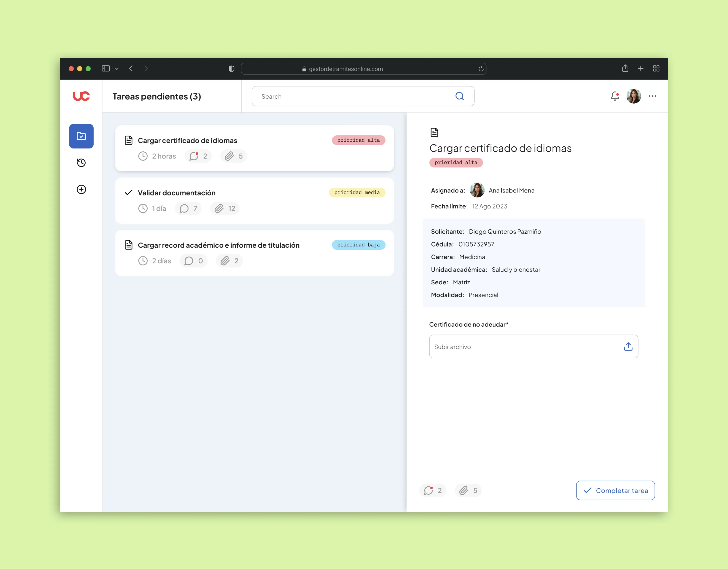The width and height of the screenshot is (728, 569).
Task: Click the search magnifier icon
Action: 459,96
